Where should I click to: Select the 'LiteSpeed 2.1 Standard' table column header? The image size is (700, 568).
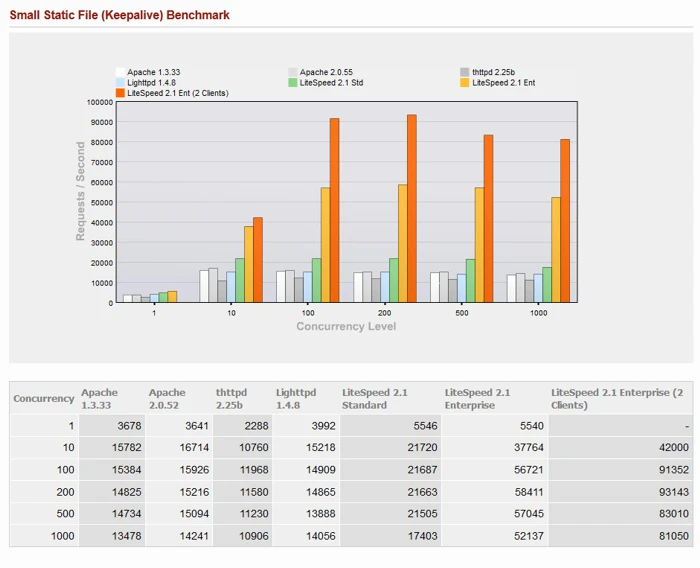(375, 399)
